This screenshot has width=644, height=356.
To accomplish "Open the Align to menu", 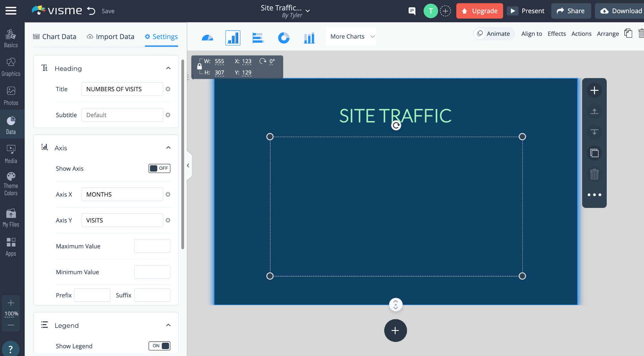I will pyautogui.click(x=532, y=33).
